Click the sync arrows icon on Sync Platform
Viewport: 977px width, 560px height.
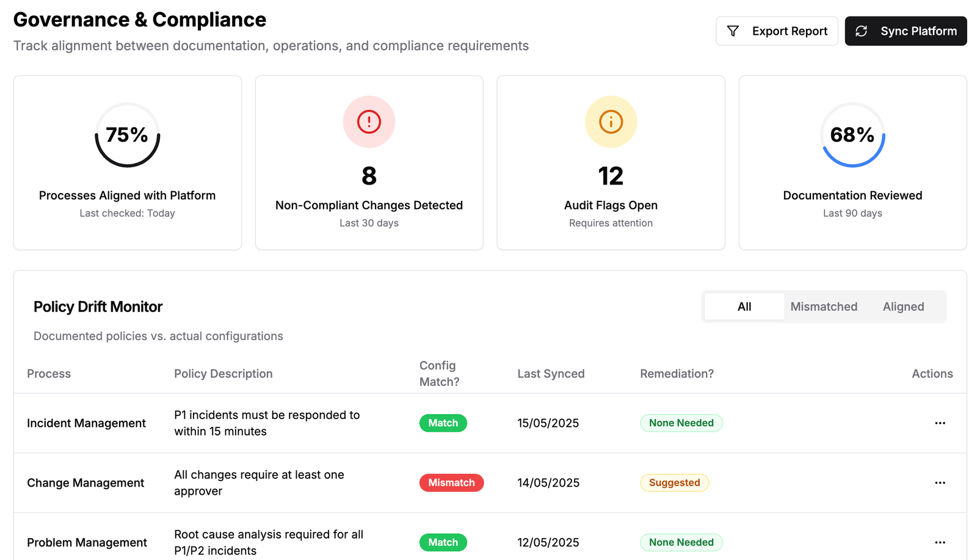pyautogui.click(x=862, y=31)
